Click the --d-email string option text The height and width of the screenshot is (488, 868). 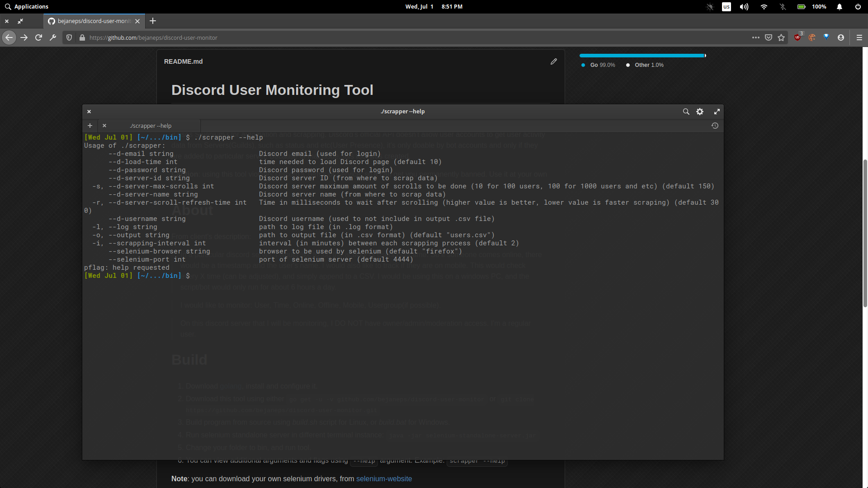(141, 154)
